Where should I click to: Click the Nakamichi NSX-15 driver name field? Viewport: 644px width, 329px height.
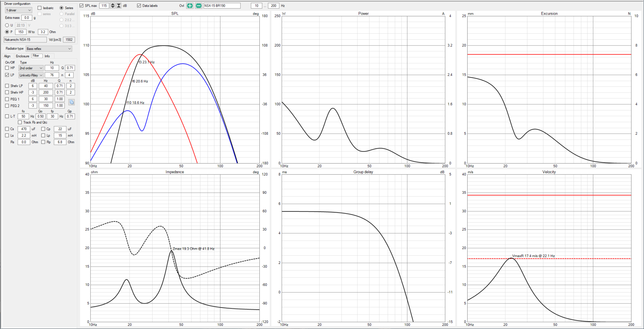click(25, 40)
